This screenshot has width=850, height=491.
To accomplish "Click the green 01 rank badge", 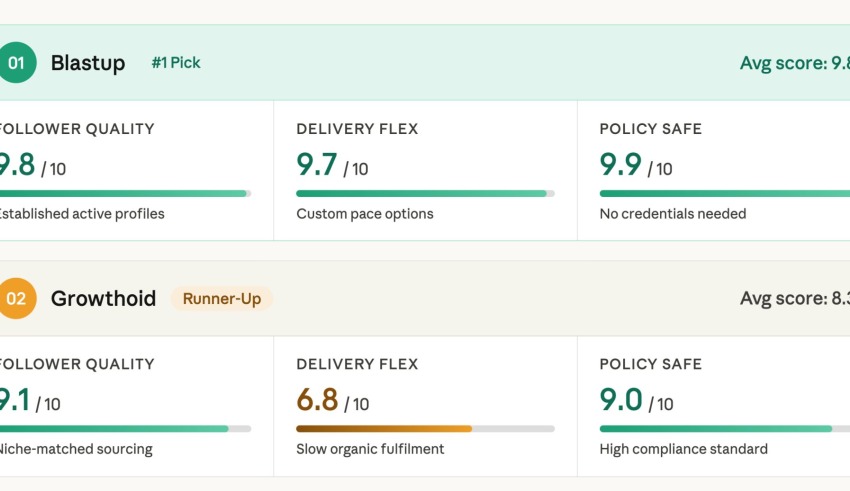I will [x=16, y=63].
